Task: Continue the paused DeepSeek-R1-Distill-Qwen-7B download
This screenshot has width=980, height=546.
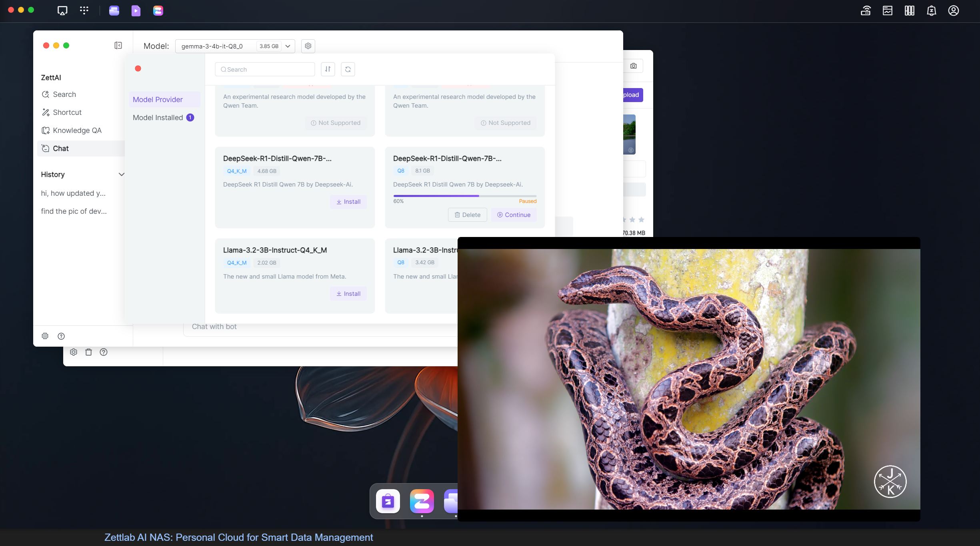Action: 514,215
